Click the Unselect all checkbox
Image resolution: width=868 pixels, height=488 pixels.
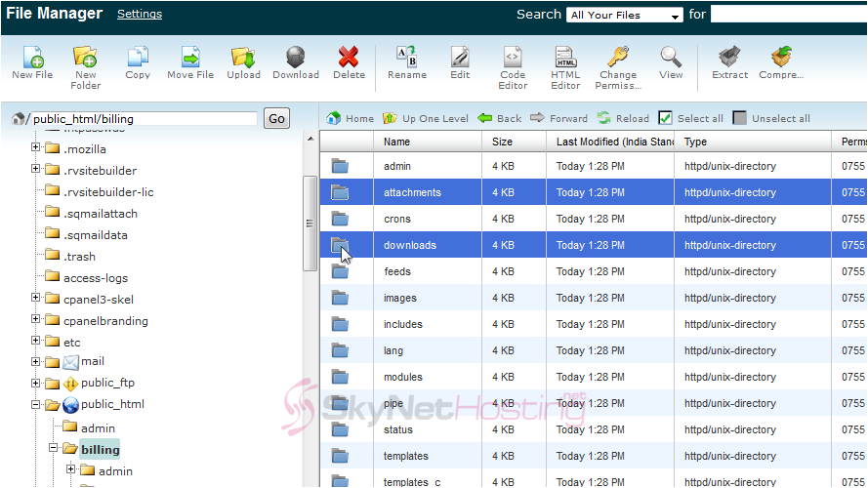739,118
